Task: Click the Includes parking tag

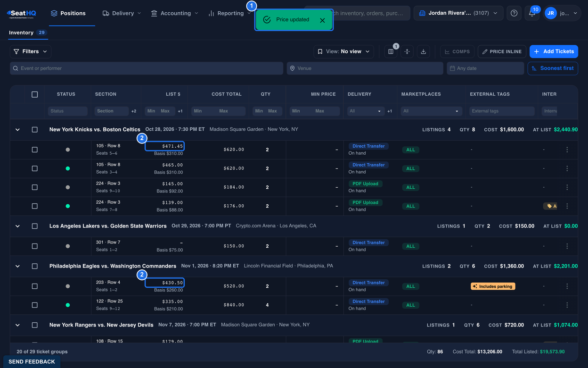Action: [493, 286]
